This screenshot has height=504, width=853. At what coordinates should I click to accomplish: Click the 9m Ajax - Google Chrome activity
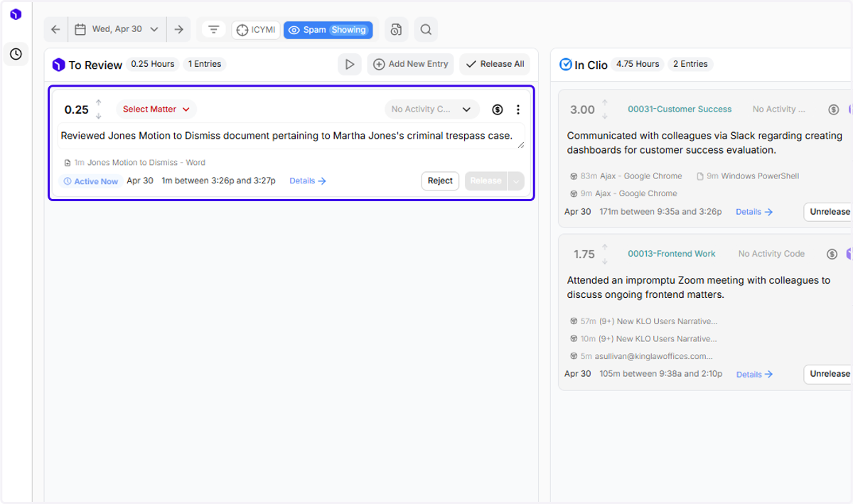click(x=623, y=193)
